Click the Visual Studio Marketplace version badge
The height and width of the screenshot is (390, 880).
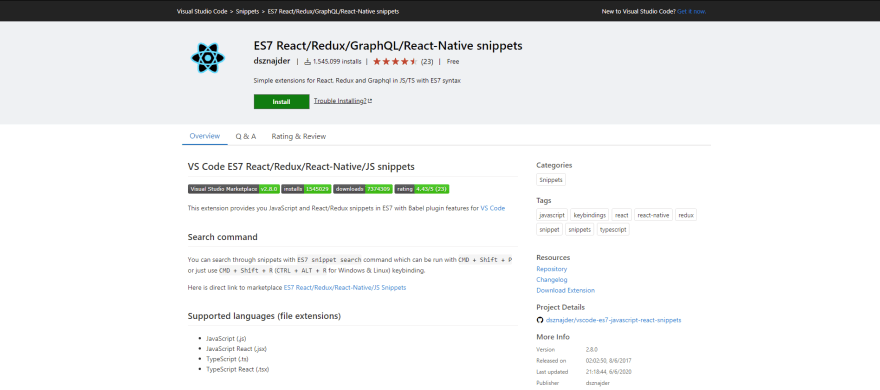(234, 189)
